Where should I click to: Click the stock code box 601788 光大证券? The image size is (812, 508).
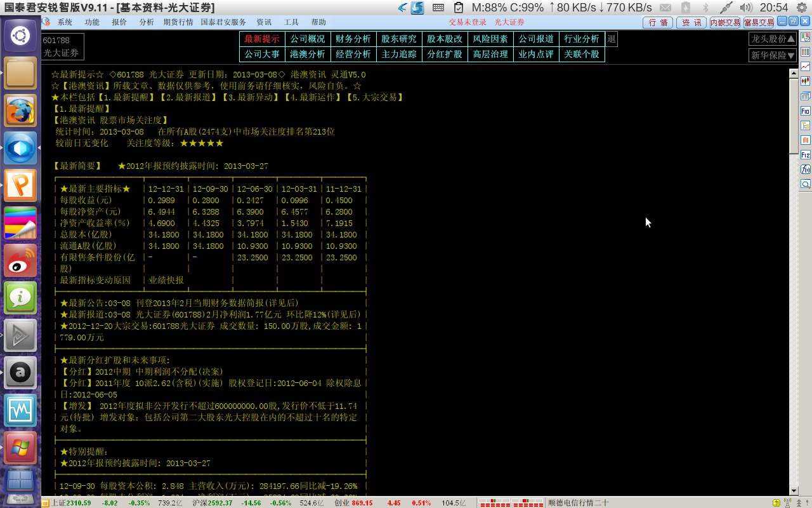tap(63, 46)
